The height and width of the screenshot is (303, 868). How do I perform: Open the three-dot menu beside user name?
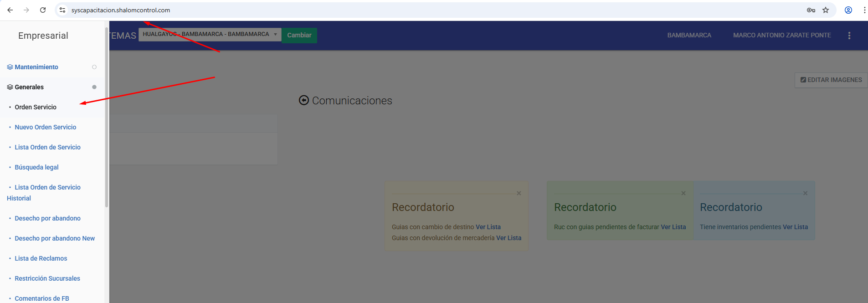849,36
